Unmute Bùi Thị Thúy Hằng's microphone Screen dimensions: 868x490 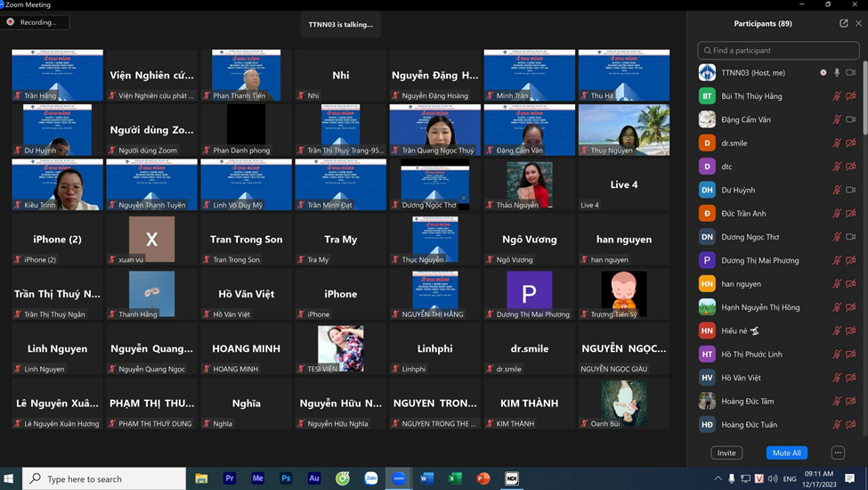(x=837, y=96)
